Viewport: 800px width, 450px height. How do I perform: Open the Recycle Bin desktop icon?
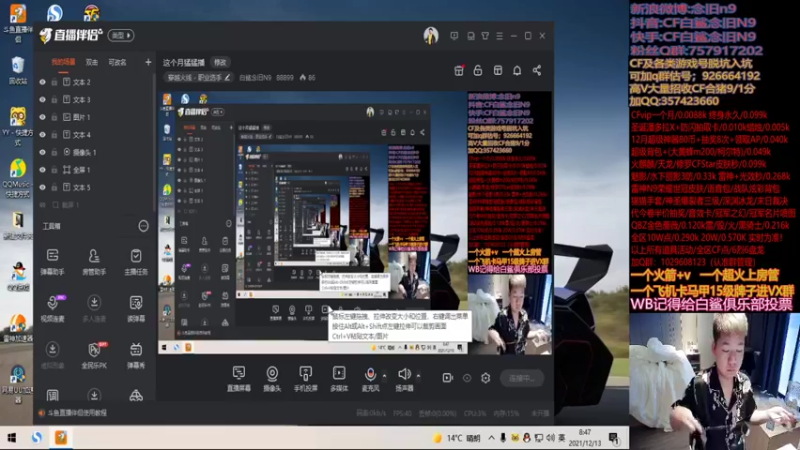coord(18,70)
